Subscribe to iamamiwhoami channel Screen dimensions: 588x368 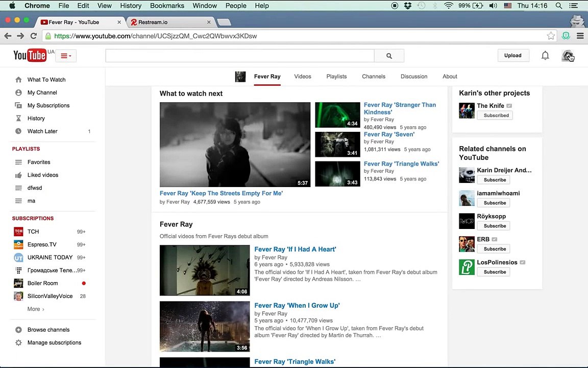coord(493,203)
